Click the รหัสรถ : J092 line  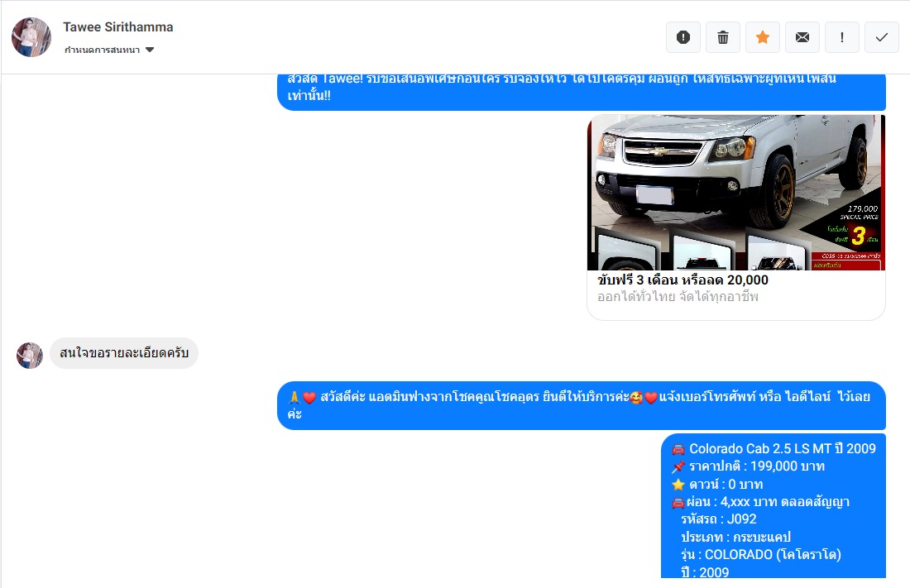tap(718, 519)
